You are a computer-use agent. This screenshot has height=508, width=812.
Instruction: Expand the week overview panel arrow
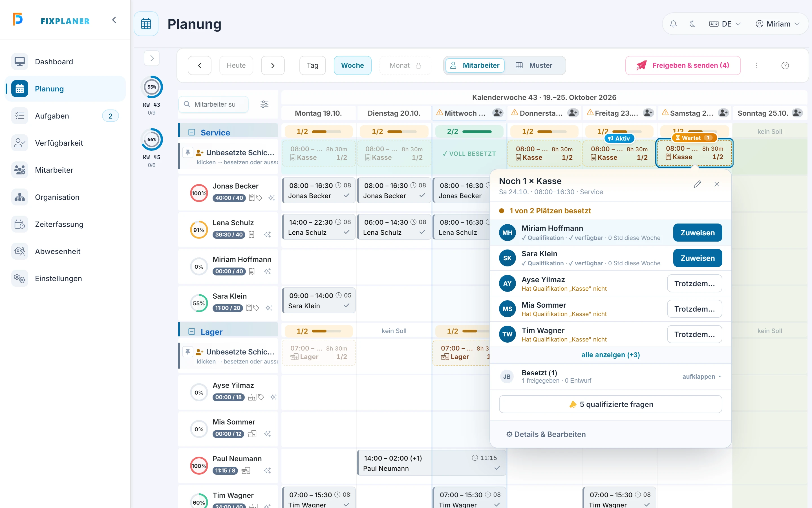pyautogui.click(x=152, y=58)
